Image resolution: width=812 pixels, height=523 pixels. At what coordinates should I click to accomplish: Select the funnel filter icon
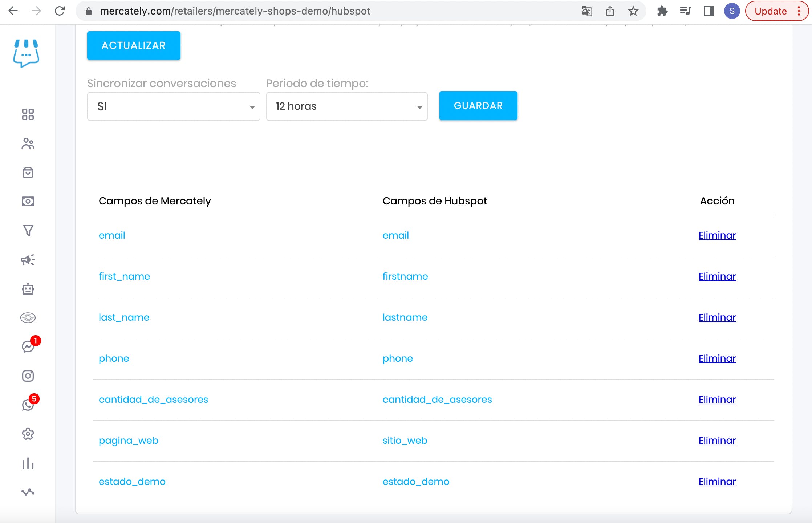pos(28,231)
